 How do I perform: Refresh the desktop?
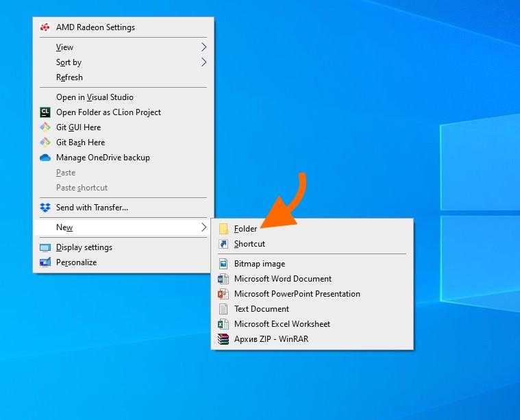[123, 77]
